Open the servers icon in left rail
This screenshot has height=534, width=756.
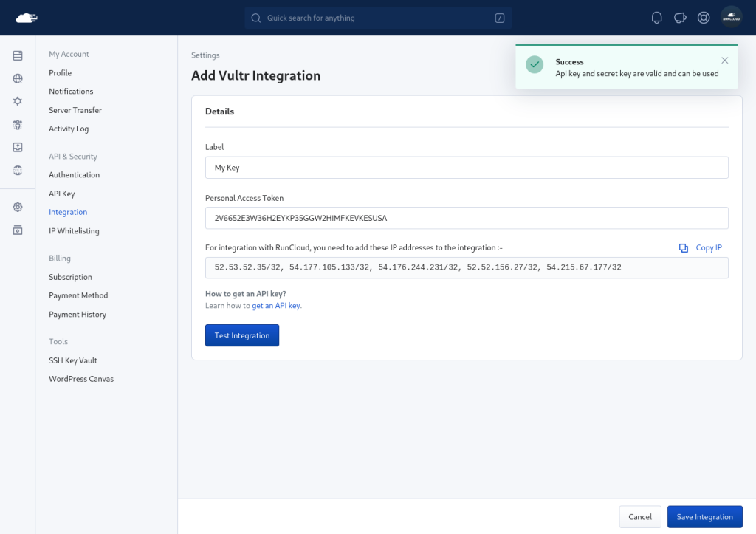coord(18,55)
